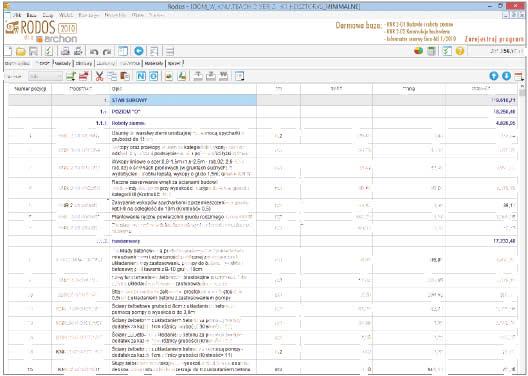The width and height of the screenshot is (528, 376).
Task: Switch to the Materiały tab
Action: pos(154,63)
